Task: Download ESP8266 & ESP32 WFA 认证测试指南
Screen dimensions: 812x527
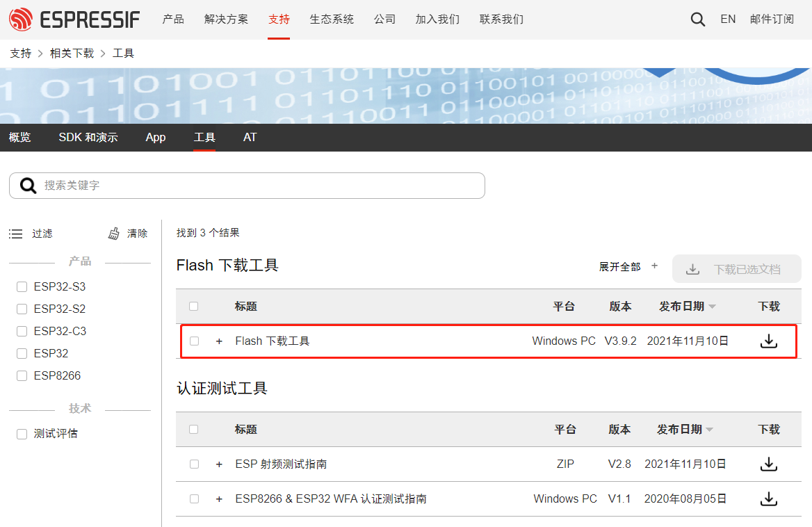Action: point(769,498)
